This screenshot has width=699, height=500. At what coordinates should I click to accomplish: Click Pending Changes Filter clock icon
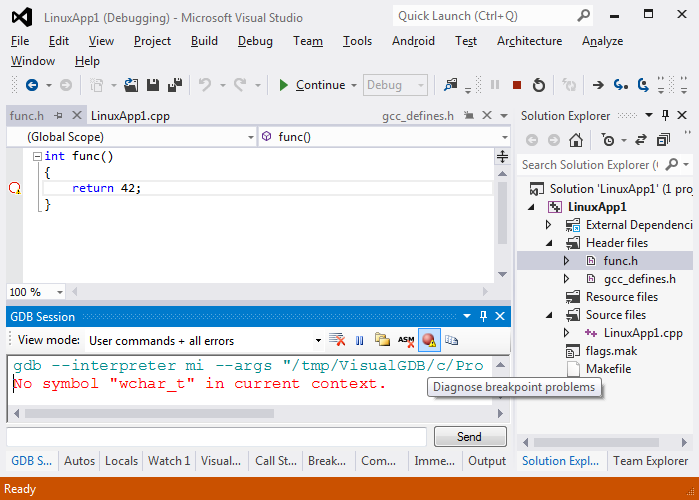pos(608,140)
